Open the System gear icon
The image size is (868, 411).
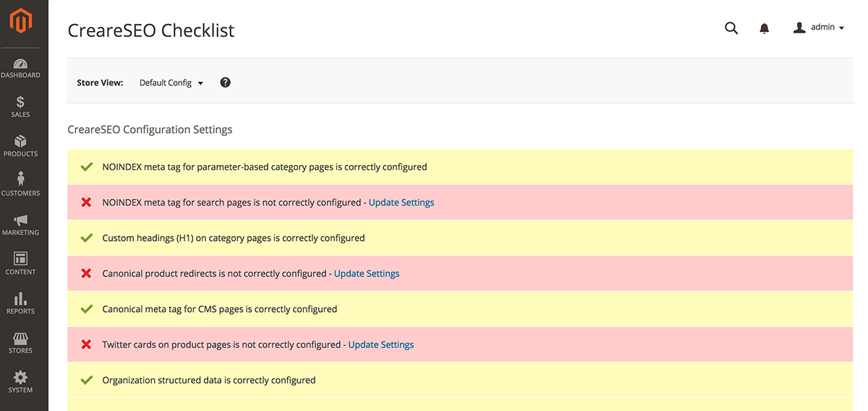20,377
